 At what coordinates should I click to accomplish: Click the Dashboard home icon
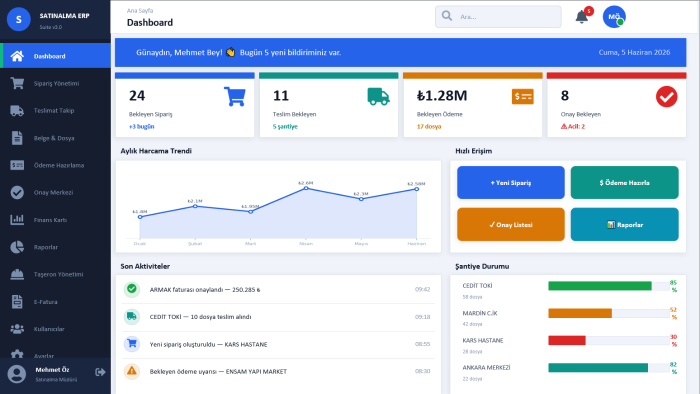coord(17,56)
